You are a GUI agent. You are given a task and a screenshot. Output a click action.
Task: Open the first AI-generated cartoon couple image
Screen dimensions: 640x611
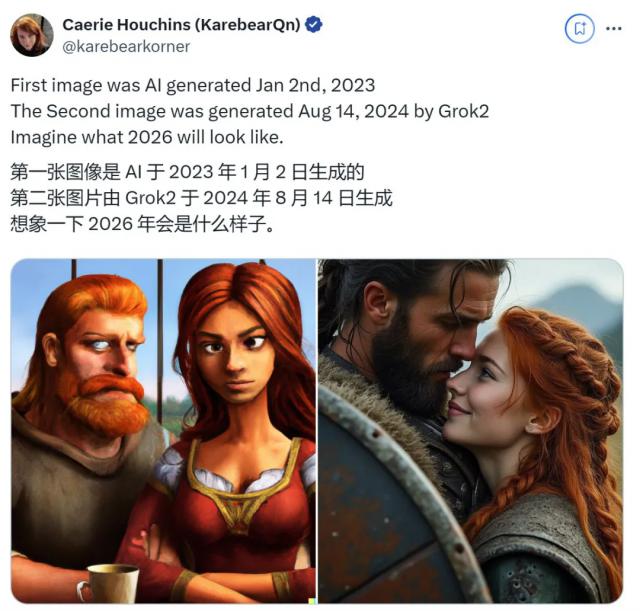tap(163, 431)
